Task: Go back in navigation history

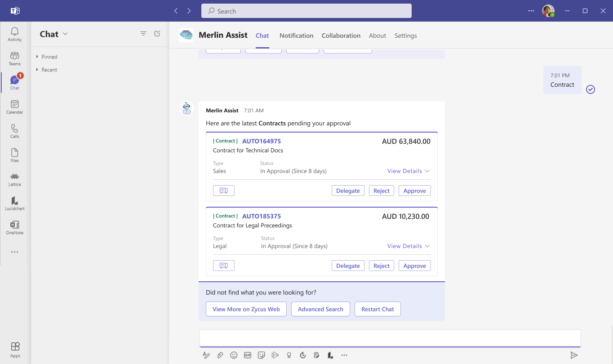Action: [176, 11]
